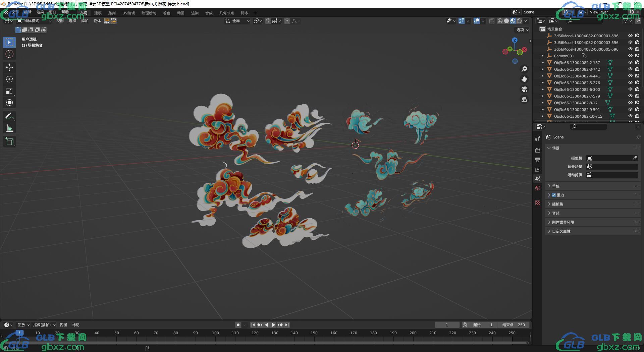Expand the 音频 audio panel
Screen dimensions: 644x352
click(x=593, y=213)
